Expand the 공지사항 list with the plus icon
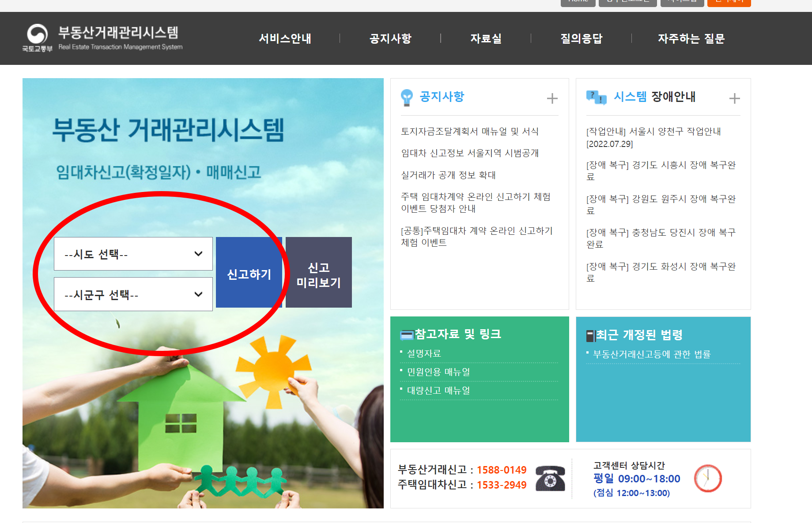Image resolution: width=812 pixels, height=523 pixels. pos(551,98)
